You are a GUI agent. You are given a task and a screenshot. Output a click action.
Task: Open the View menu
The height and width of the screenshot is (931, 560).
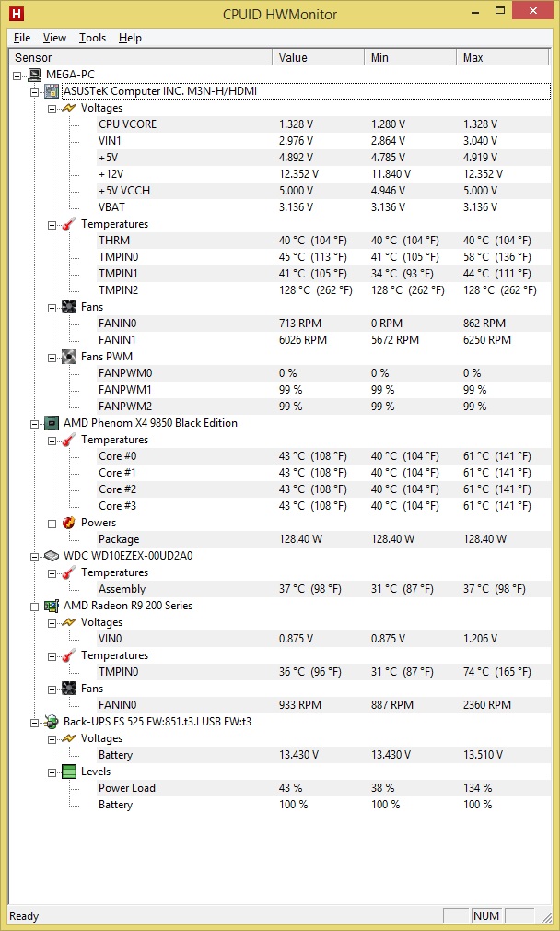54,38
